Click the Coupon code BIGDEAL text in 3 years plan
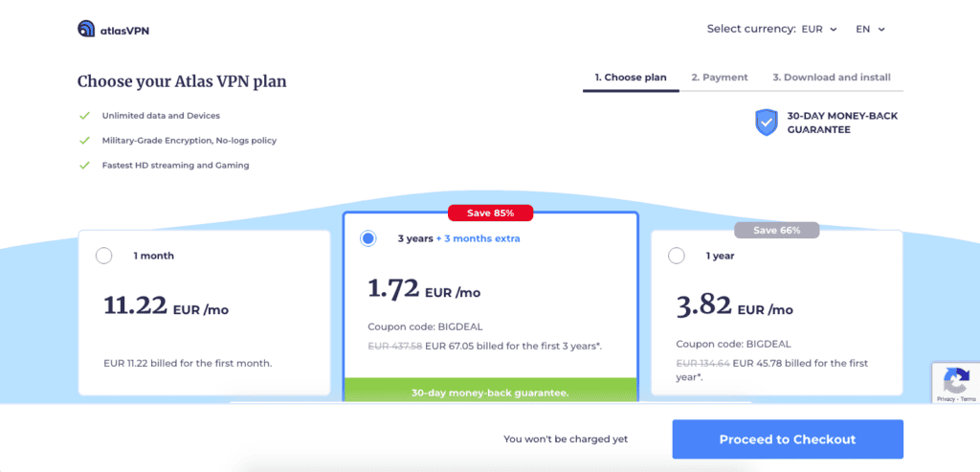980x472 pixels. pyautogui.click(x=425, y=326)
